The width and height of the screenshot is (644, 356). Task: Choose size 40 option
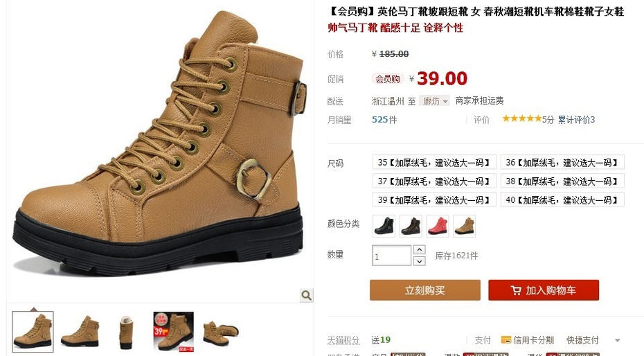(x=562, y=200)
